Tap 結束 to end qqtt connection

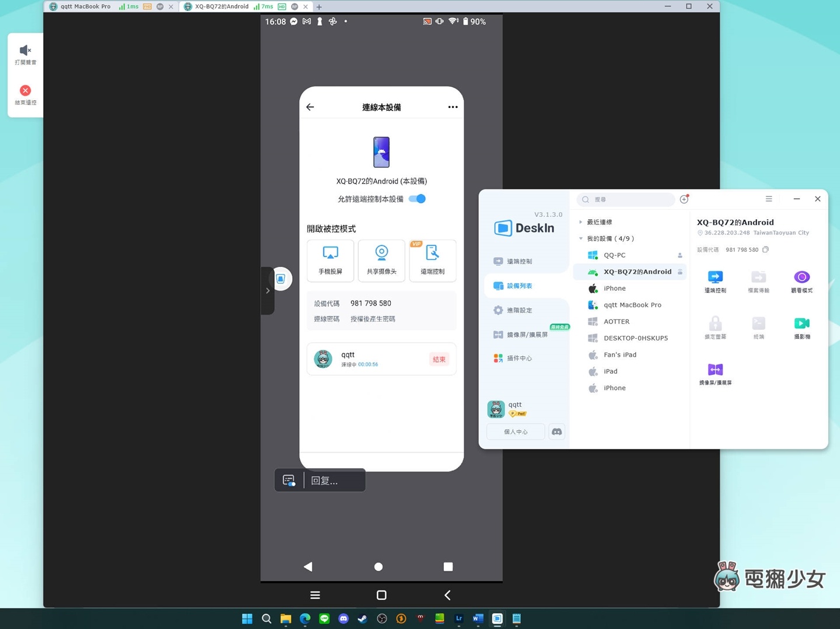(439, 359)
